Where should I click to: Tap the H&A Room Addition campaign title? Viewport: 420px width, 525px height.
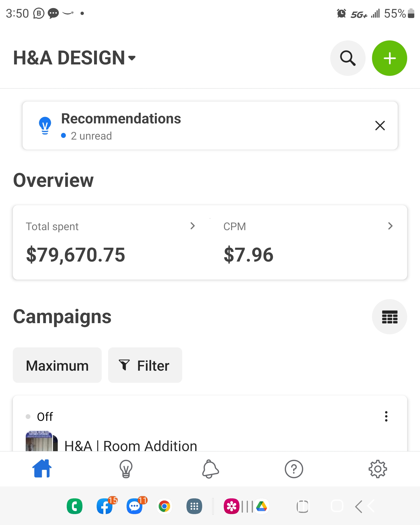click(x=131, y=446)
